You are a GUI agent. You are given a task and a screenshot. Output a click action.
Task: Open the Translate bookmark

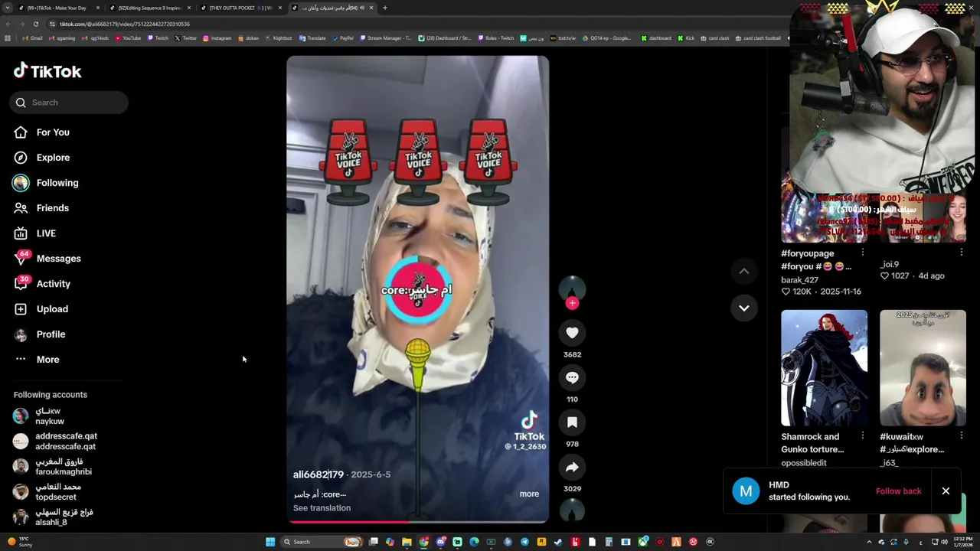tap(312, 38)
